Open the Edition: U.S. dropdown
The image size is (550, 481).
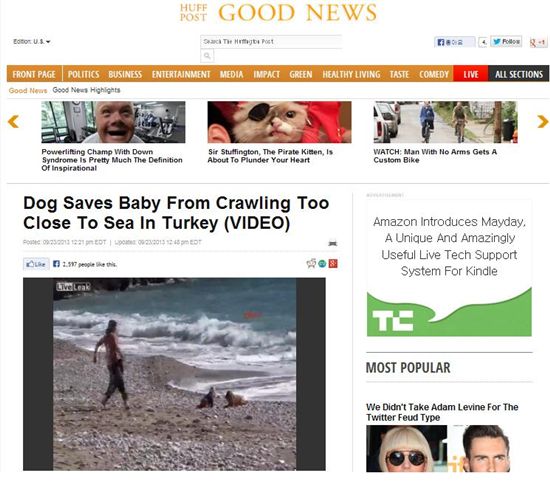tap(32, 41)
